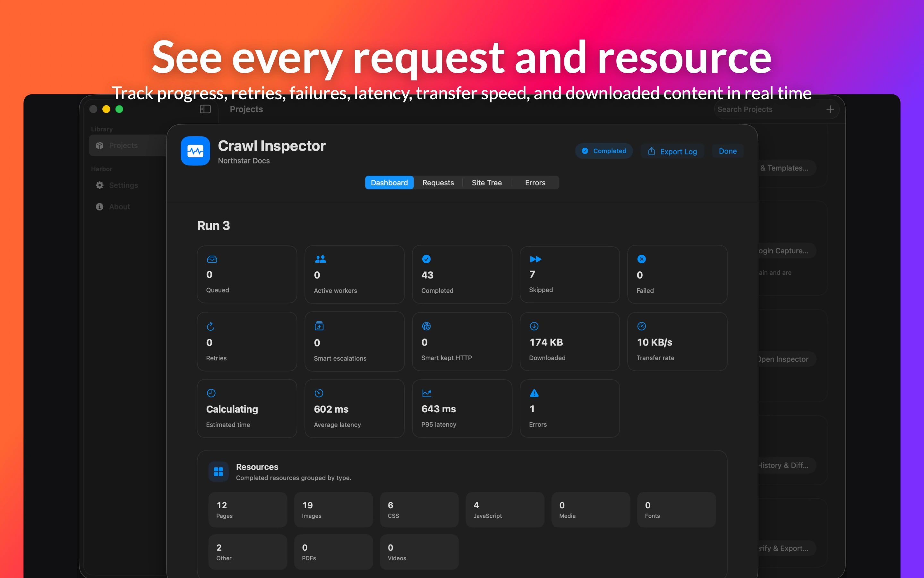Viewport: 924px width, 578px height.
Task: Click the Search Projects field
Action: [x=767, y=109]
